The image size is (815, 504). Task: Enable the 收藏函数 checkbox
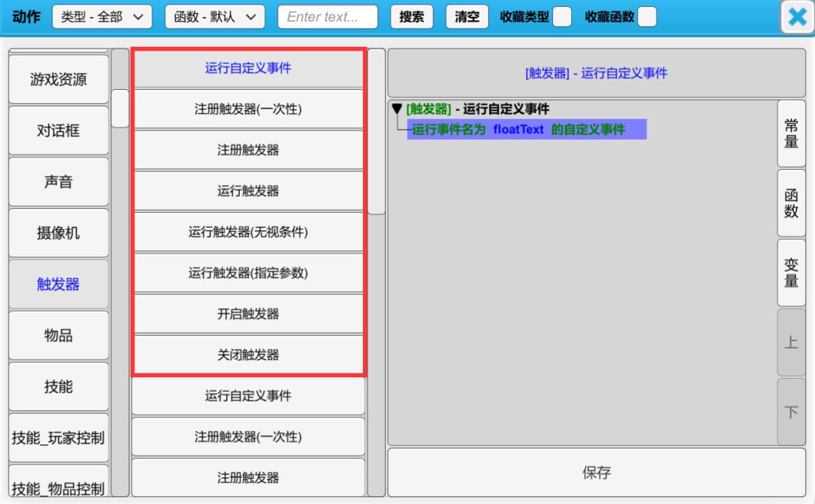(x=647, y=17)
